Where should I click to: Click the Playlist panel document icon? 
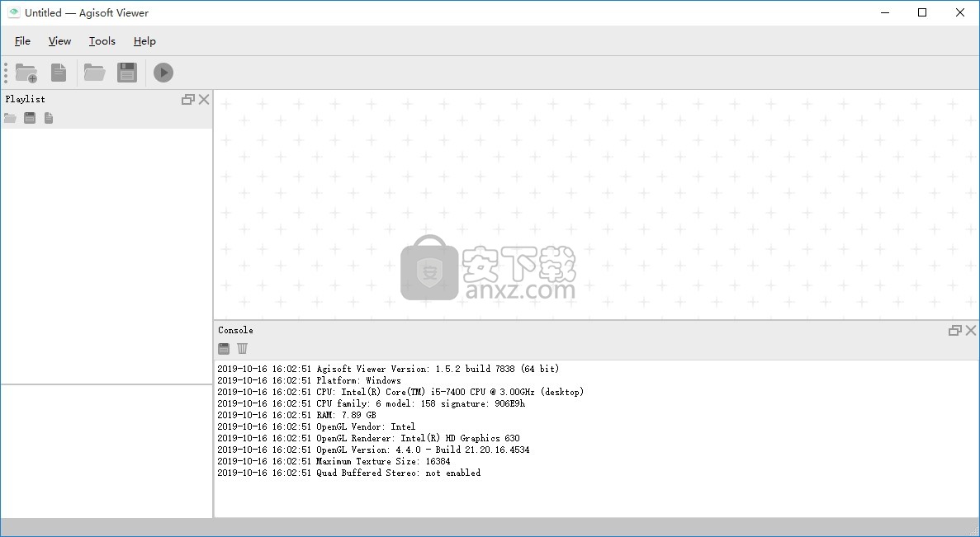coord(49,118)
